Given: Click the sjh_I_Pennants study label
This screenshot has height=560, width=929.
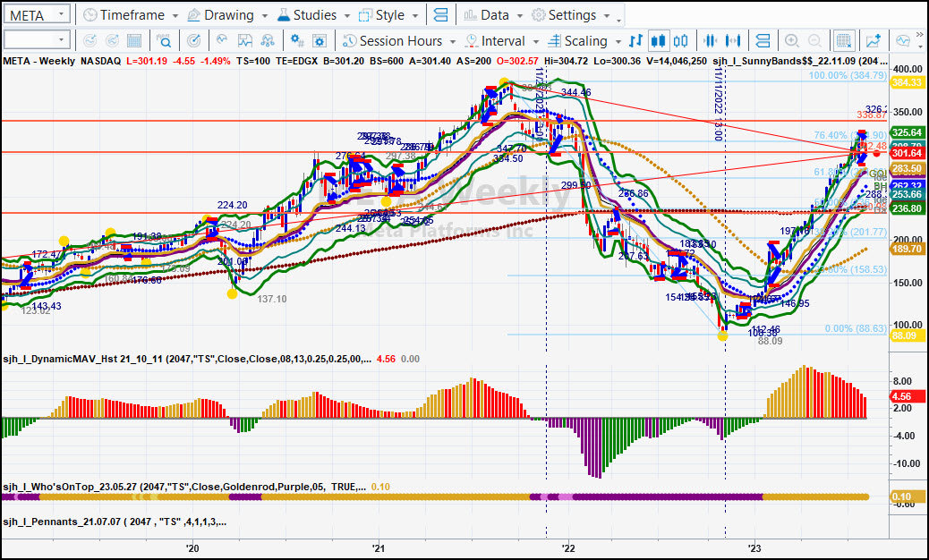Looking at the screenshot, I should tap(115, 522).
